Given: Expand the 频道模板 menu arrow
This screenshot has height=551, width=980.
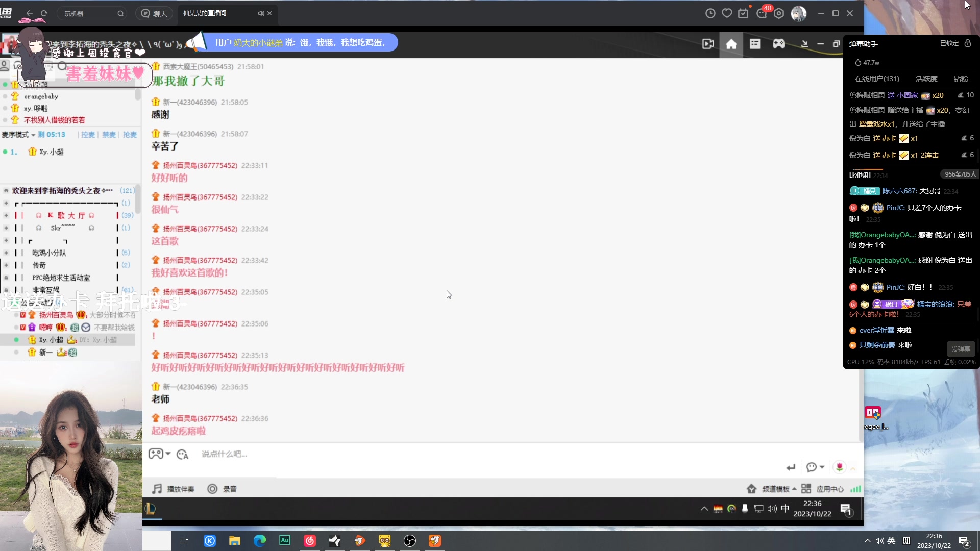Looking at the screenshot, I should click(x=794, y=489).
